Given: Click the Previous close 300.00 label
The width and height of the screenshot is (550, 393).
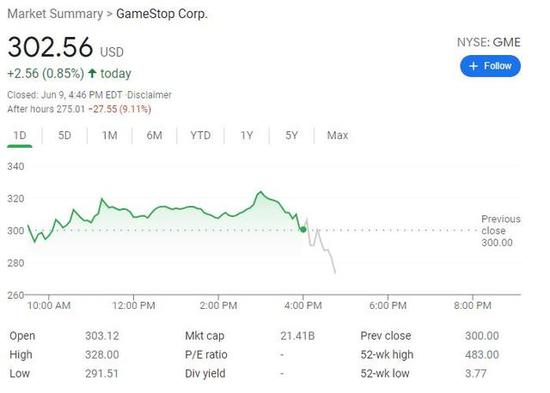Looking at the screenshot, I should (501, 231).
